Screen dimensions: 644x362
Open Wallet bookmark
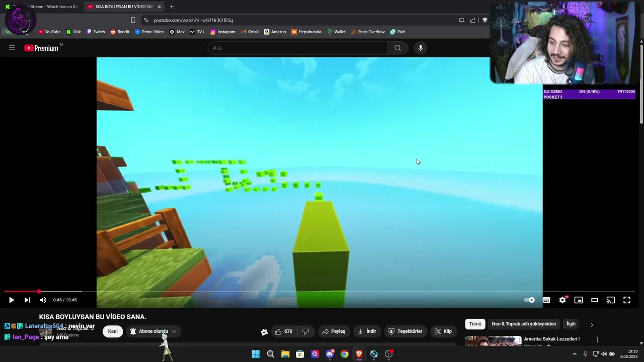[336, 32]
